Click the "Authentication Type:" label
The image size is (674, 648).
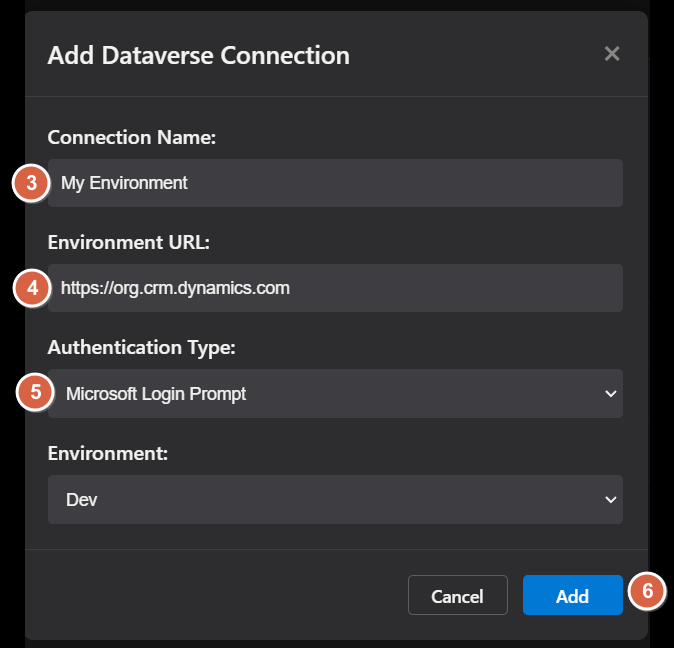140,347
